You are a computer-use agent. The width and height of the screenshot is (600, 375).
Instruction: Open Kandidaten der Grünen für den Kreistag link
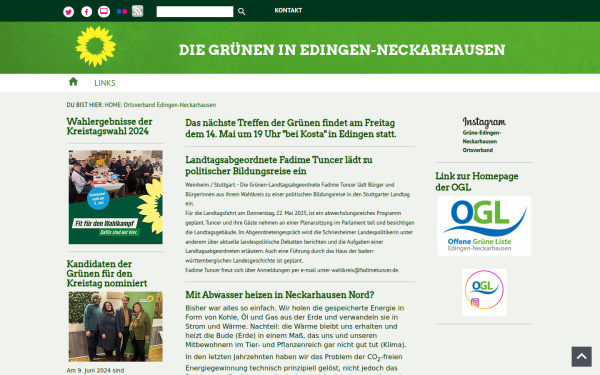(107, 274)
